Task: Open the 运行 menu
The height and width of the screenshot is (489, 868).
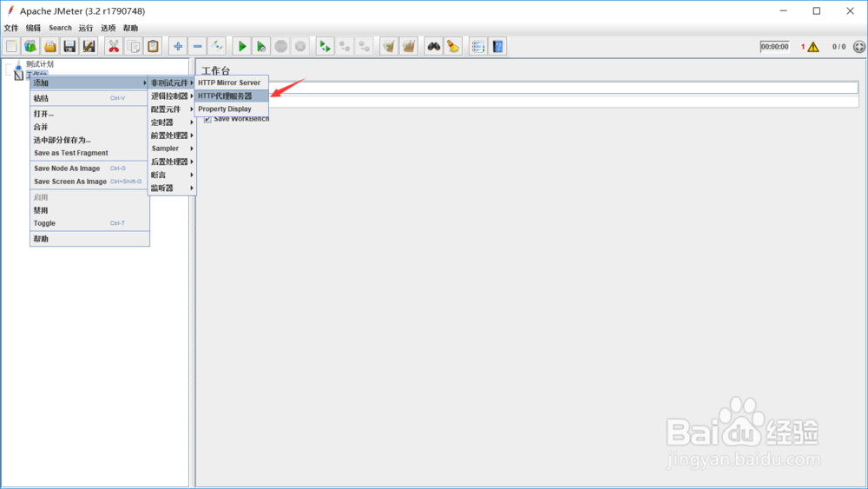Action: tap(86, 28)
